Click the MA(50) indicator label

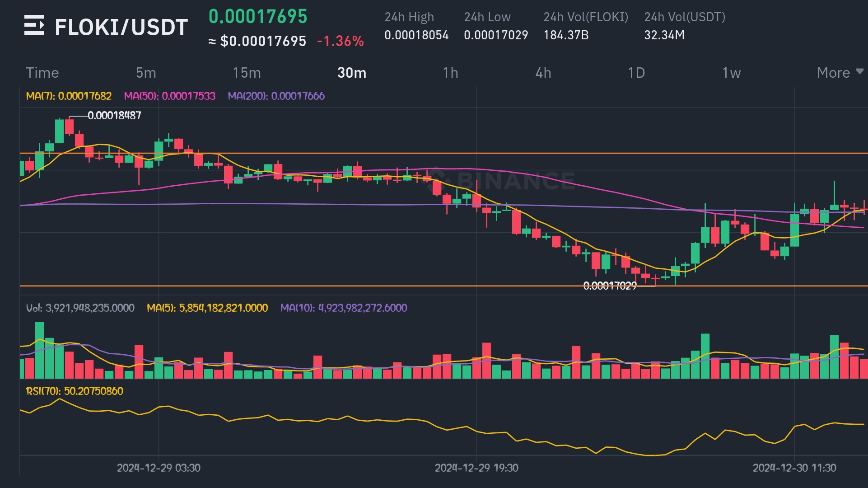169,96
